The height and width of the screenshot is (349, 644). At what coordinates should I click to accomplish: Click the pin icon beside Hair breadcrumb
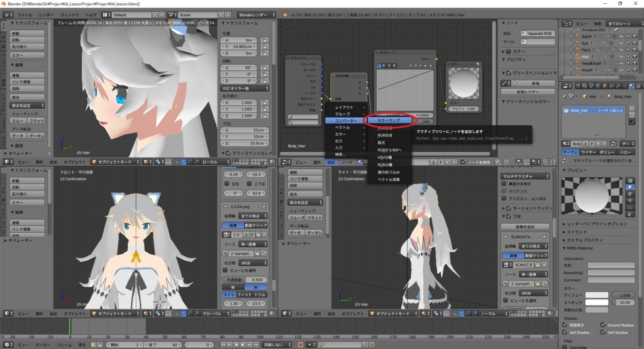click(564, 96)
